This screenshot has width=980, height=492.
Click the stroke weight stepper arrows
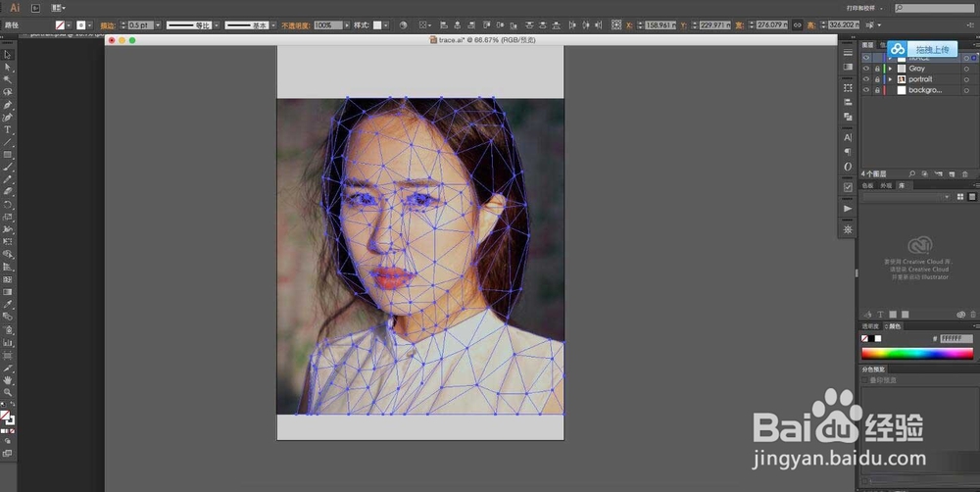pos(123,25)
